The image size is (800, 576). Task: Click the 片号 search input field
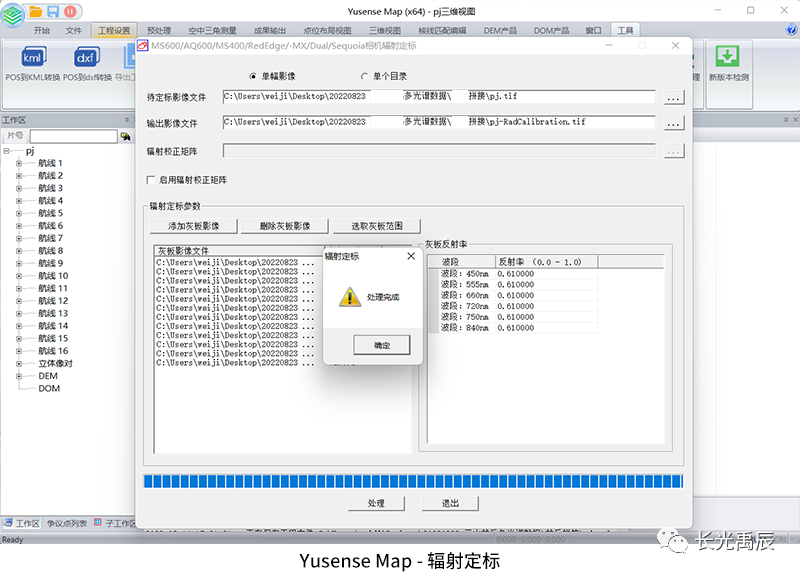tap(73, 136)
